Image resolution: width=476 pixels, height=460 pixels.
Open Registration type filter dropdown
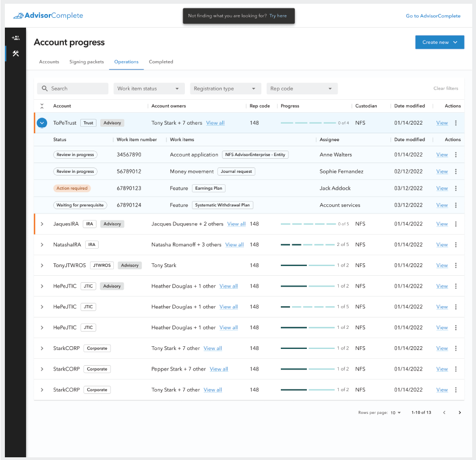pyautogui.click(x=225, y=89)
